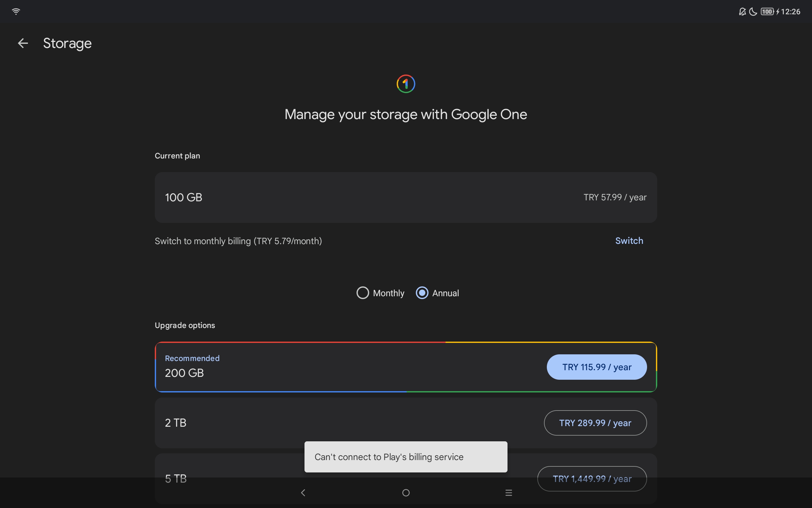The width and height of the screenshot is (812, 508).
Task: Go back using the Storage back arrow
Action: click(x=23, y=43)
